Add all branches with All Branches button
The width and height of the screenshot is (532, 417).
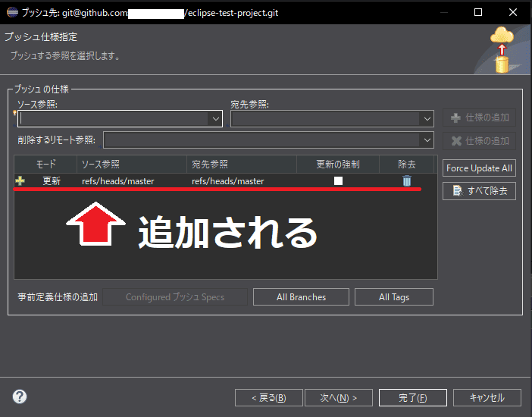(301, 297)
